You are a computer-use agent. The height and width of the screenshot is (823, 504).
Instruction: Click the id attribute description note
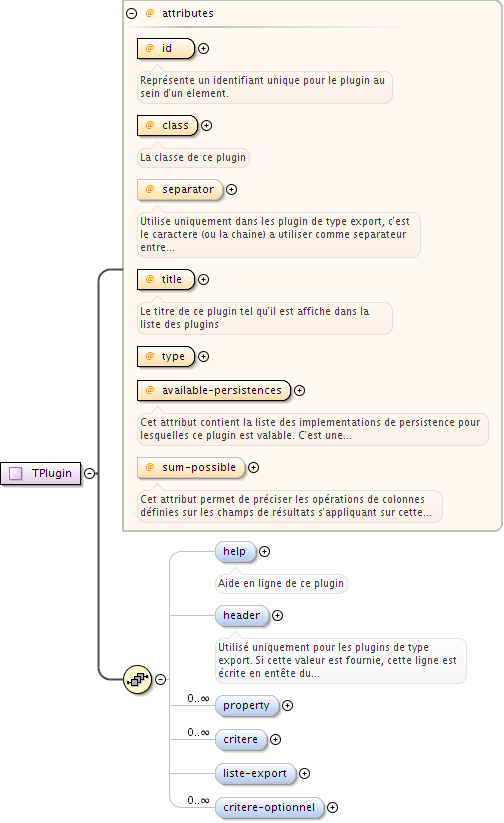point(265,87)
